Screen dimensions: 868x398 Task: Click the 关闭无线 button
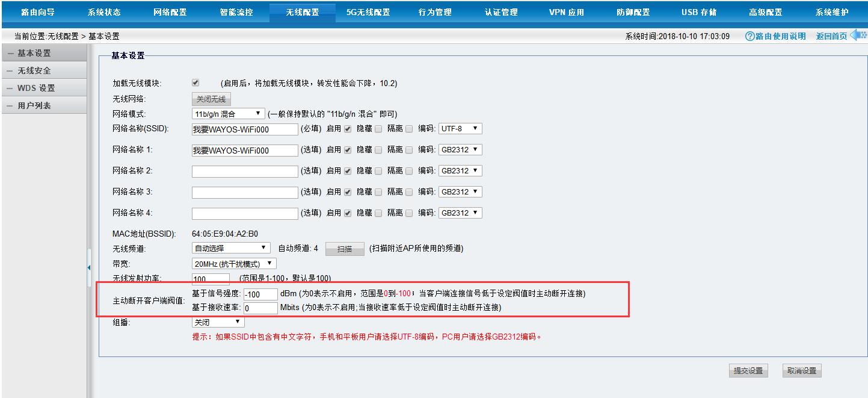click(x=211, y=98)
